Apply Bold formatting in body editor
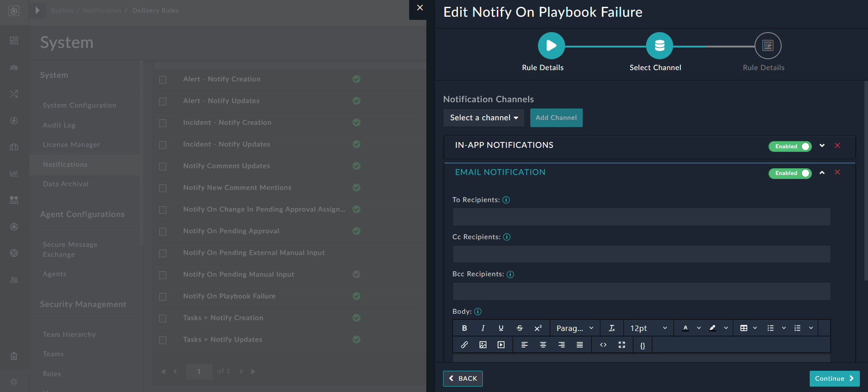The width and height of the screenshot is (868, 392). tap(464, 328)
